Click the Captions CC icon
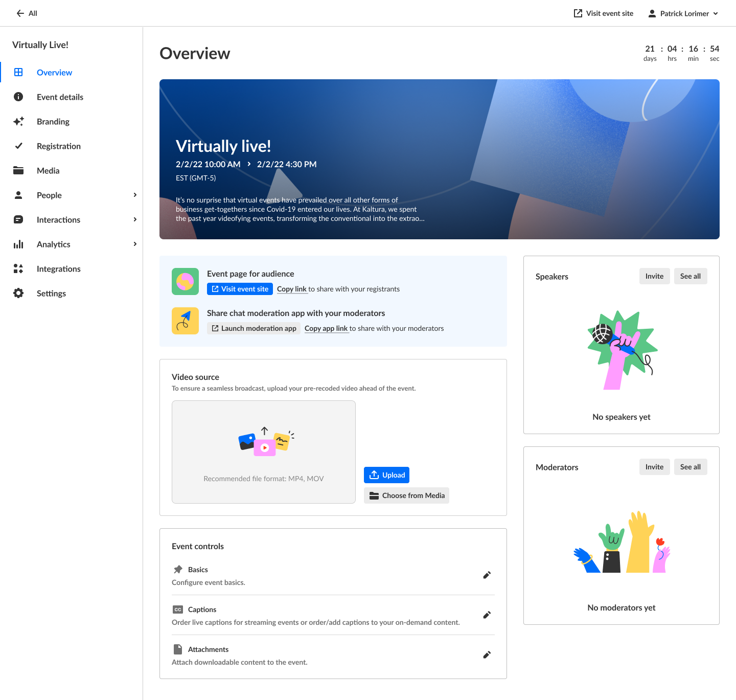This screenshot has height=700, width=736. 178,609
